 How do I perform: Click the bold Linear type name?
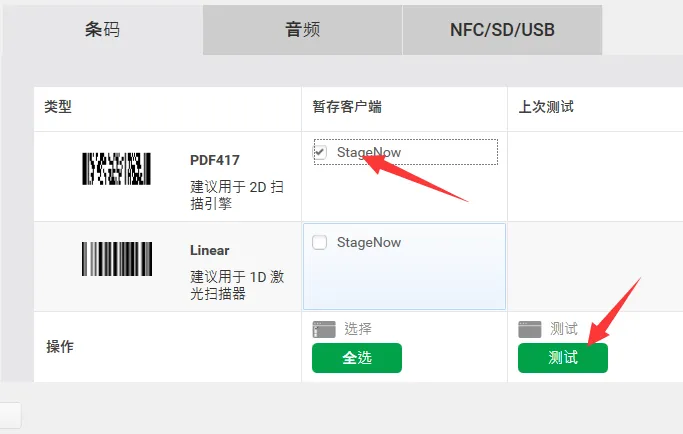(210, 250)
